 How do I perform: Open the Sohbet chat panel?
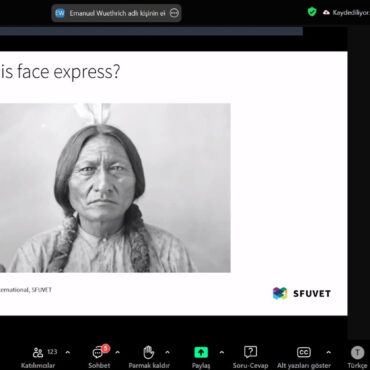[x=99, y=358]
